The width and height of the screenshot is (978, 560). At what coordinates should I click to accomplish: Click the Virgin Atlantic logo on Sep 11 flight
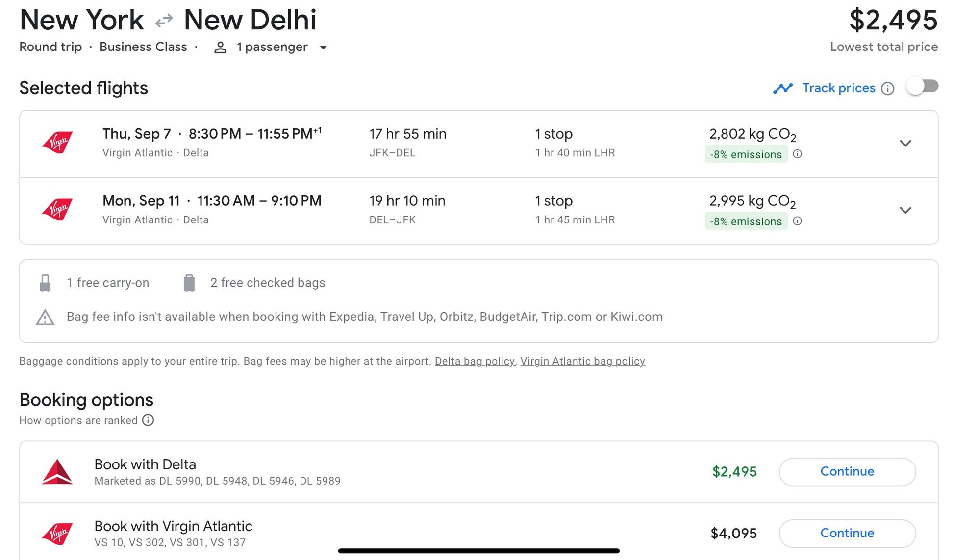[57, 210]
